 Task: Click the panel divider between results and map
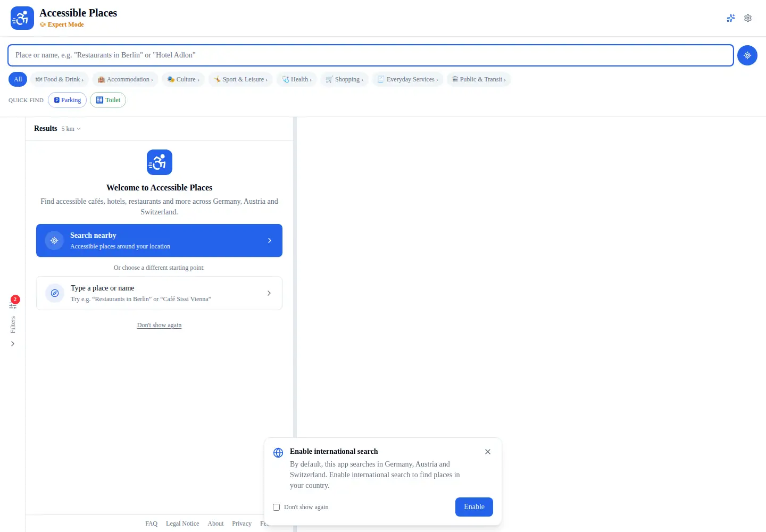(295, 325)
